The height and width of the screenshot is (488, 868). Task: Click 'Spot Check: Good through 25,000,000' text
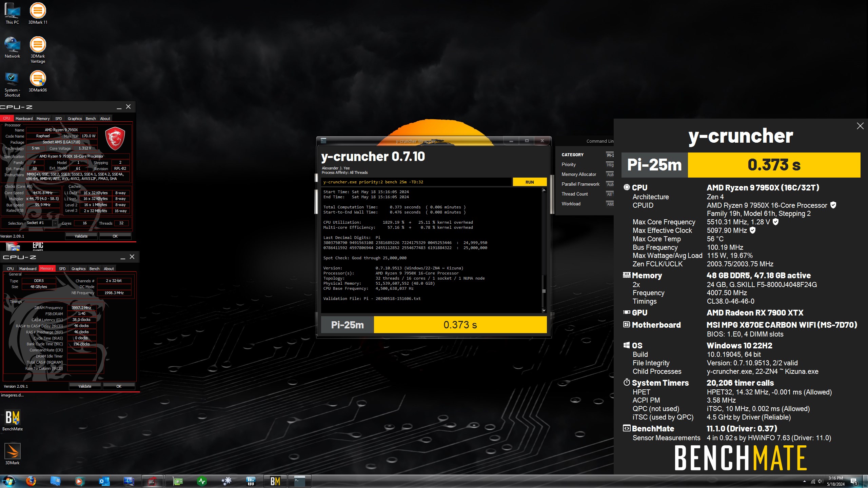[x=365, y=258]
